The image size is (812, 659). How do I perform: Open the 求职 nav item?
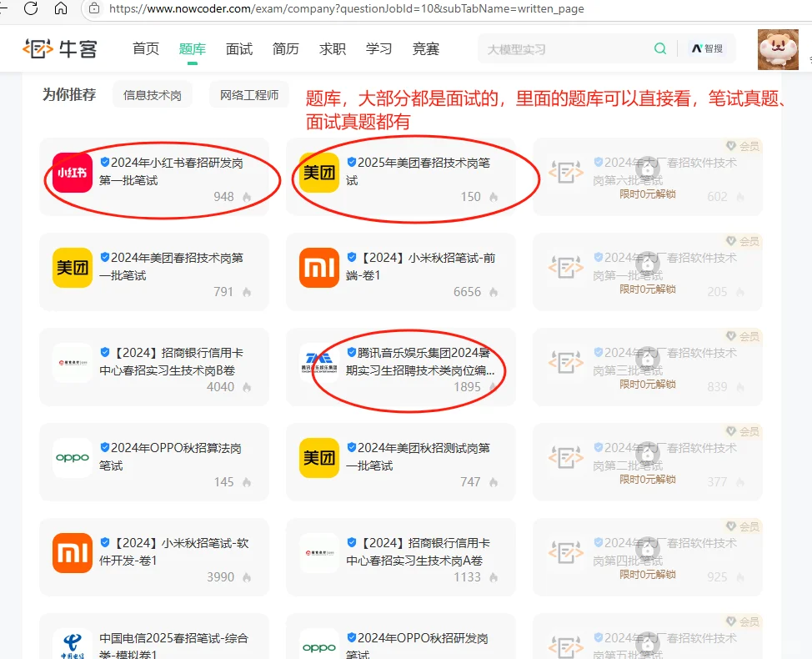[x=333, y=48]
